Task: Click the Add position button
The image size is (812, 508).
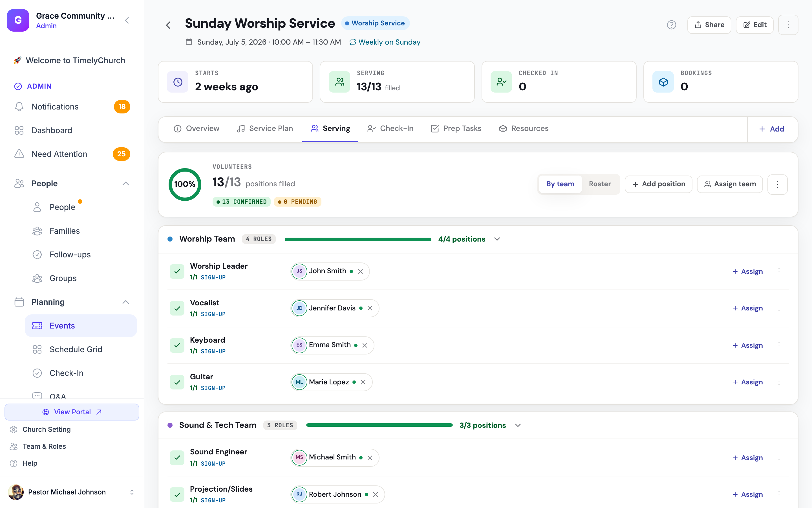Action: tap(658, 184)
